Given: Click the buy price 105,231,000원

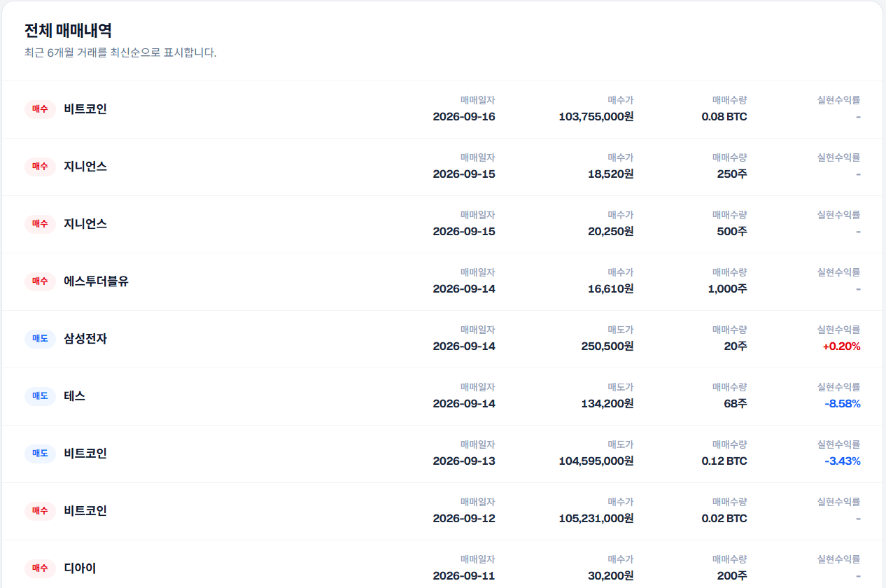Looking at the screenshot, I should (x=596, y=519).
